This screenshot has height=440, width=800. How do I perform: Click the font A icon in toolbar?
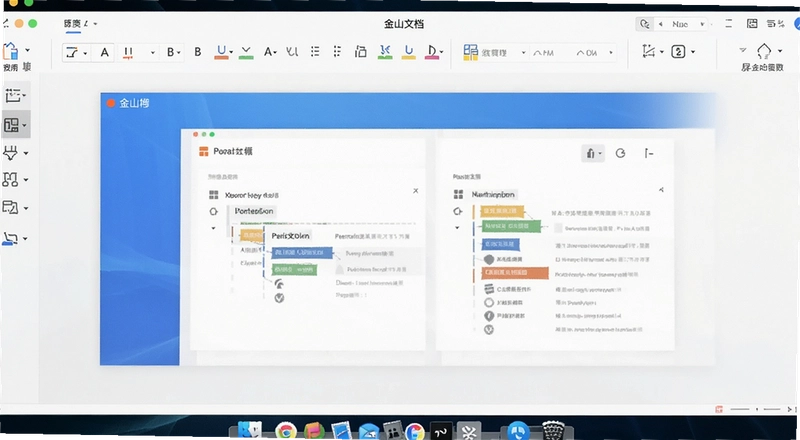pyautogui.click(x=105, y=52)
